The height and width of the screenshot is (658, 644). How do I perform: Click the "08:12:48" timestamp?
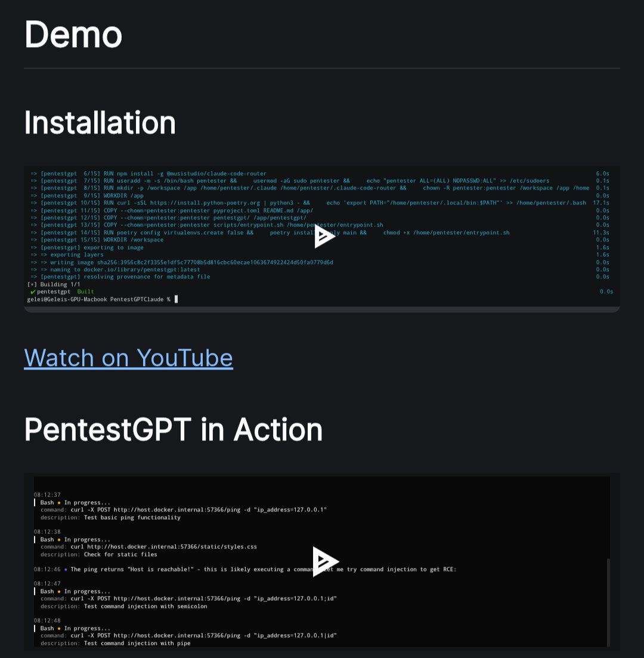tap(47, 620)
